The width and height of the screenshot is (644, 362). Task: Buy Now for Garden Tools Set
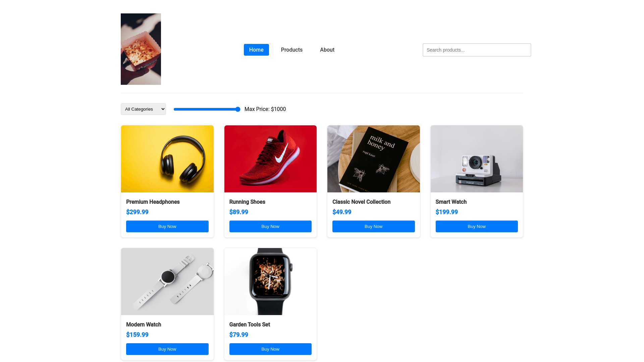point(270,349)
